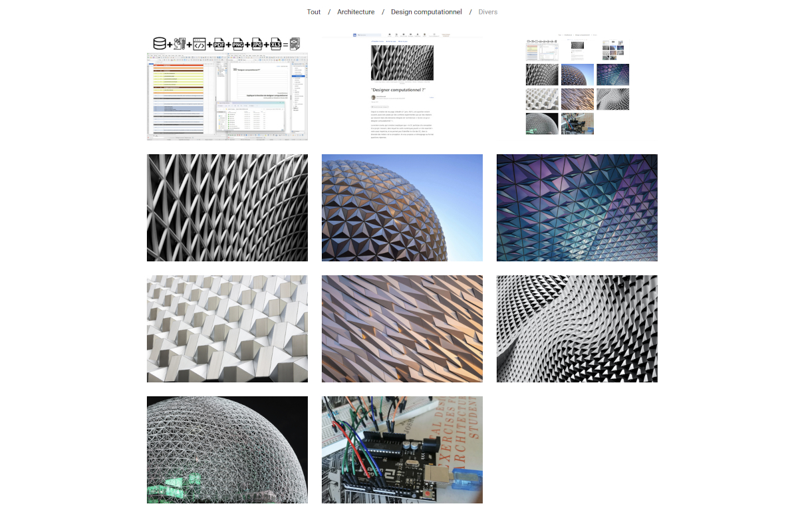The height and width of the screenshot is (532, 798).
Task: Click the code window </> icon
Action: [199, 45]
